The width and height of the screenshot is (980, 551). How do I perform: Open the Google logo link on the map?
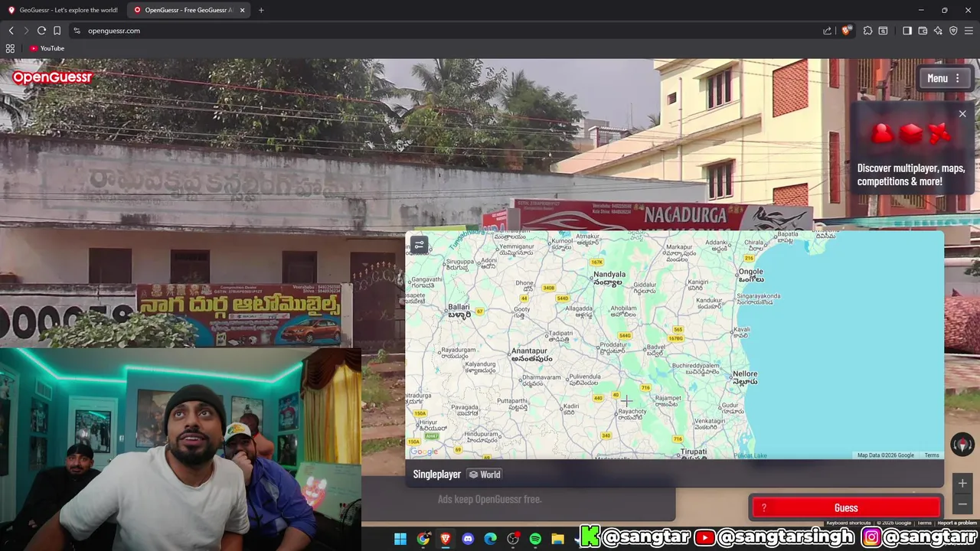pos(423,452)
